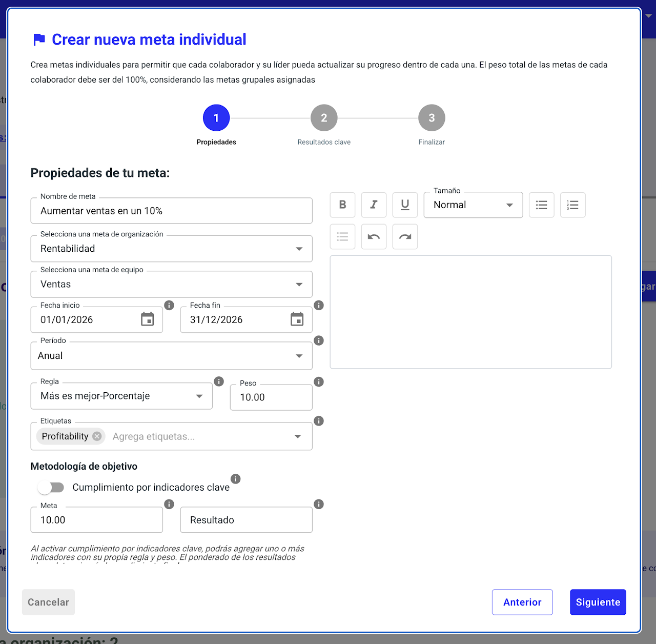Image resolution: width=656 pixels, height=644 pixels.
Task: Redo the last editor change
Action: pos(405,237)
